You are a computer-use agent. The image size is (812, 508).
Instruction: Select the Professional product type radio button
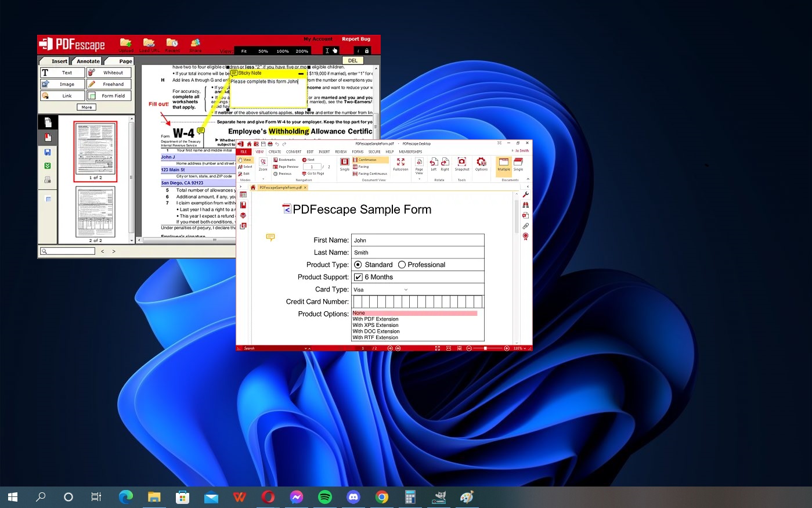tap(401, 264)
